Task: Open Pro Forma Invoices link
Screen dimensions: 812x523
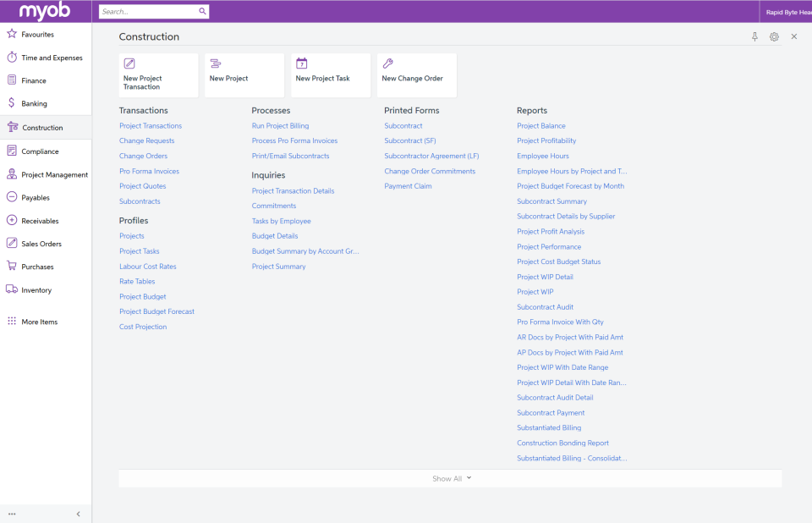Action: 149,171
